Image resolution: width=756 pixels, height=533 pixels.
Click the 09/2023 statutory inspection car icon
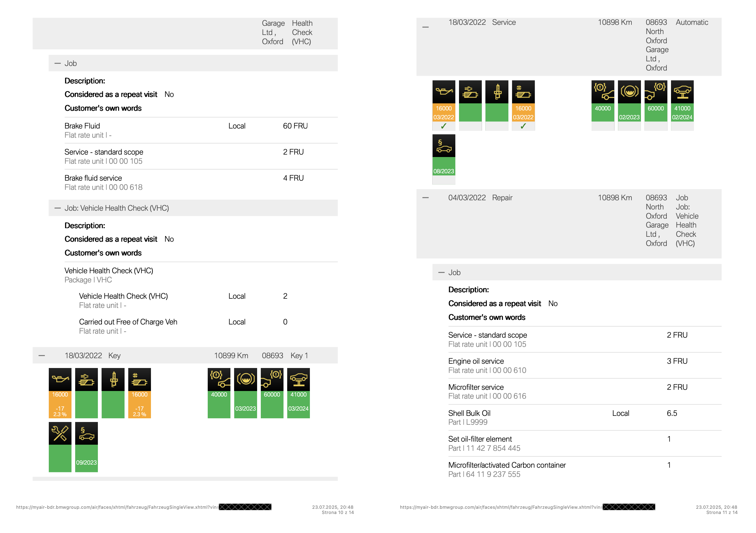coord(86,433)
